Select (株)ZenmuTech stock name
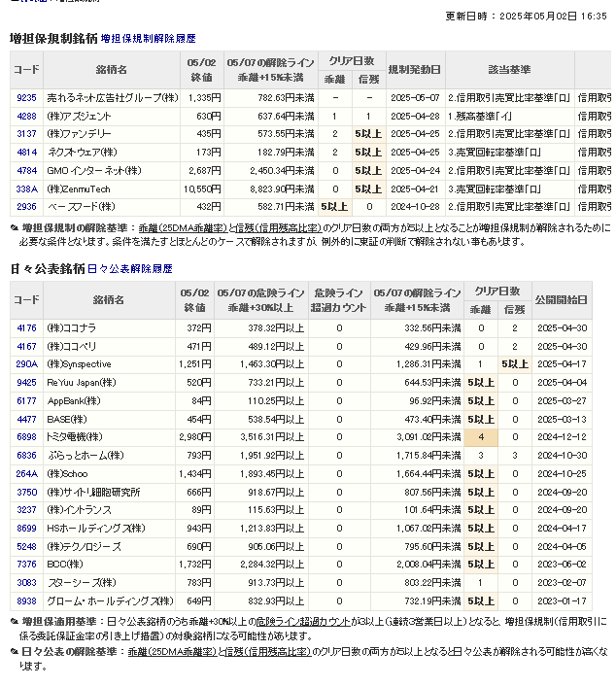 point(79,189)
